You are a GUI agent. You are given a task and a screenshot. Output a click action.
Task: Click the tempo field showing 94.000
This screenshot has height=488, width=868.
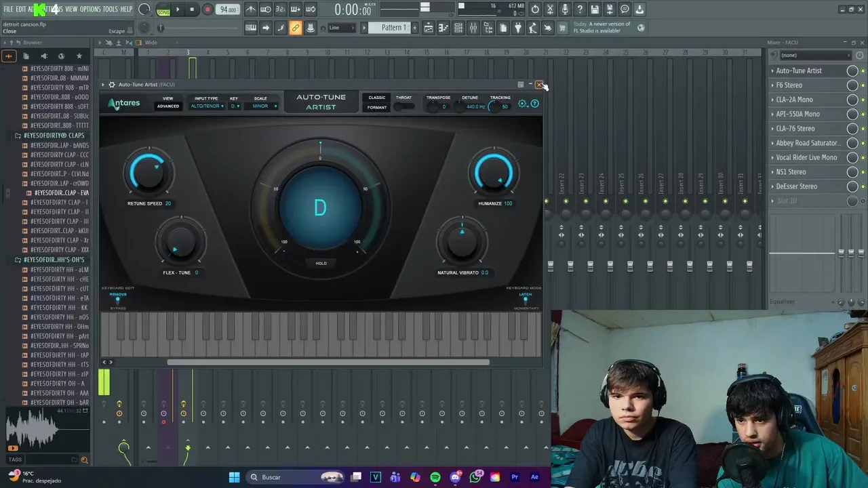tap(229, 9)
